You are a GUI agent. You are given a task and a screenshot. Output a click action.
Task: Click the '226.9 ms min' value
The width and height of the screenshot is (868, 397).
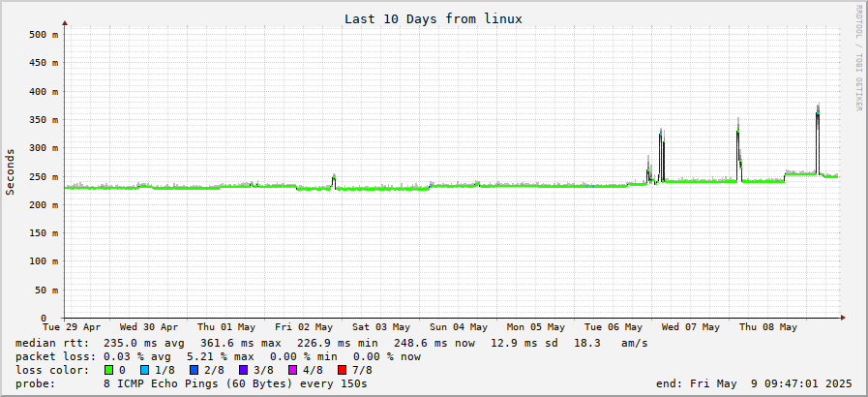[x=337, y=344]
